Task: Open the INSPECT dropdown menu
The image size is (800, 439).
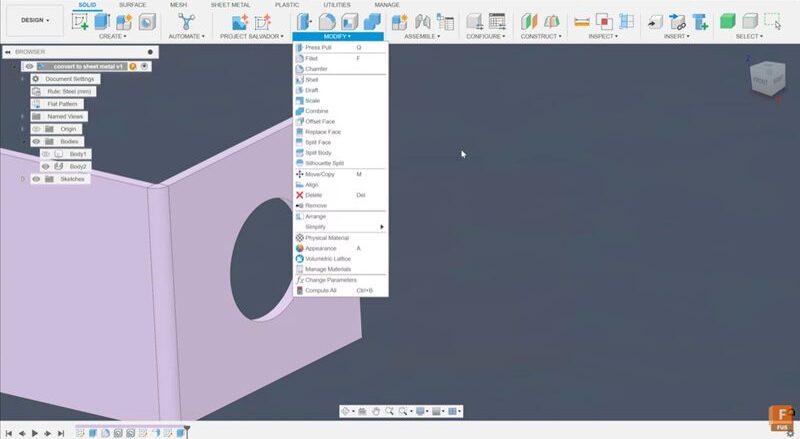Action: pyautogui.click(x=603, y=36)
